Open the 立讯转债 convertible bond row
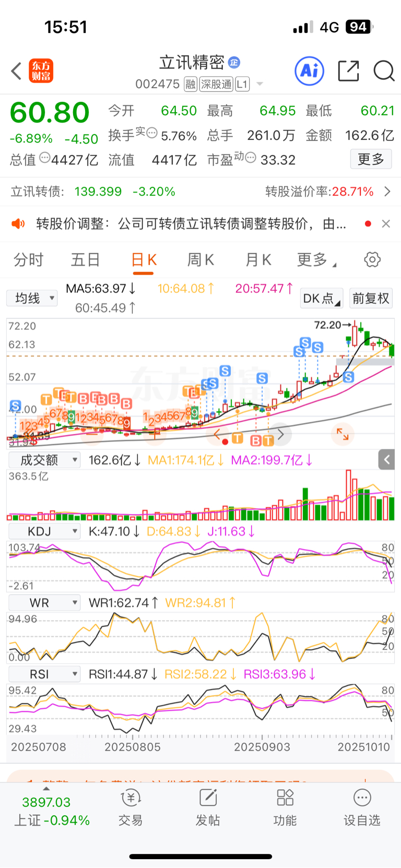Image resolution: width=401 pixels, height=868 pixels. 200,192
